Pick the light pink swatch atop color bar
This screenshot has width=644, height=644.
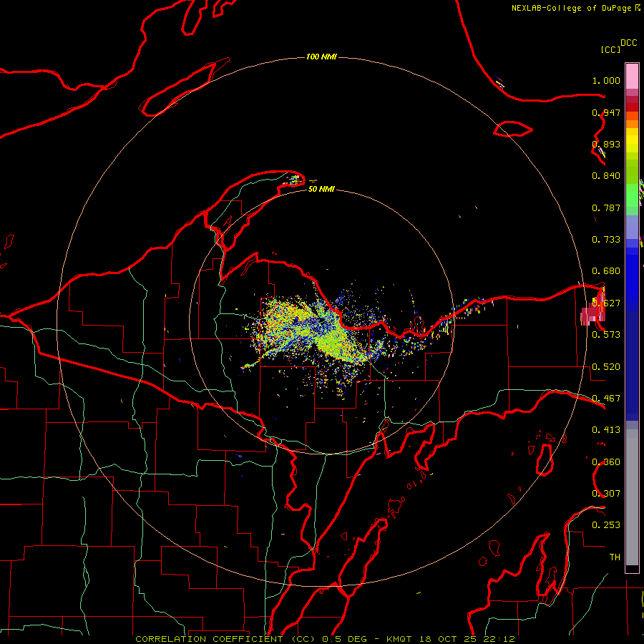pos(632,76)
